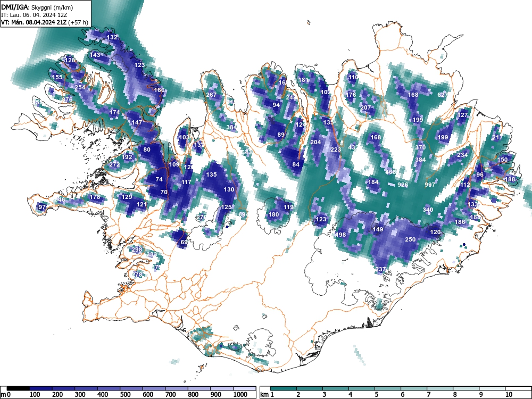The image size is (532, 399).
Task: Click the map value 184
Action: point(373,182)
